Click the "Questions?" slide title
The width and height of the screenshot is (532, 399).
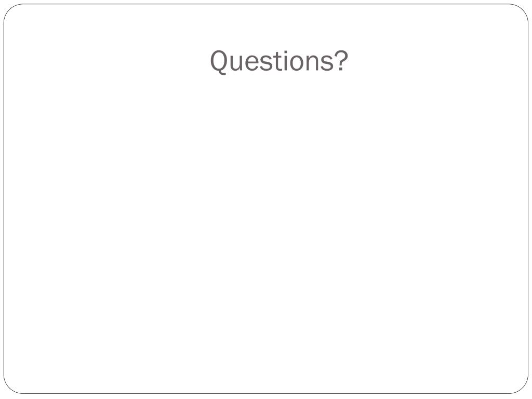[279, 61]
